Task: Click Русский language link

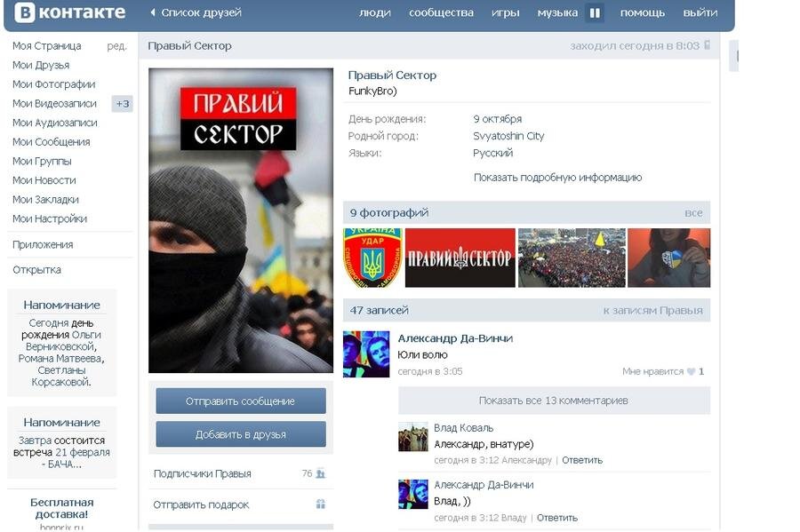Action: (492, 153)
